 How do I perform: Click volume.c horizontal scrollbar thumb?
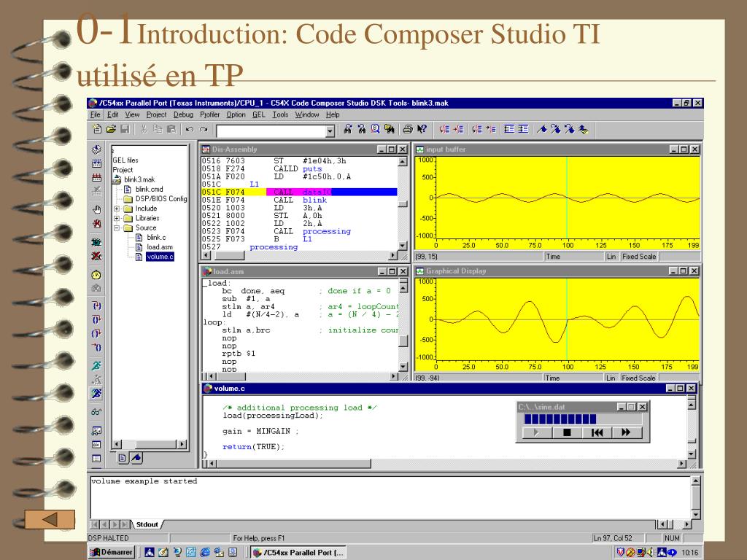click(x=294, y=463)
